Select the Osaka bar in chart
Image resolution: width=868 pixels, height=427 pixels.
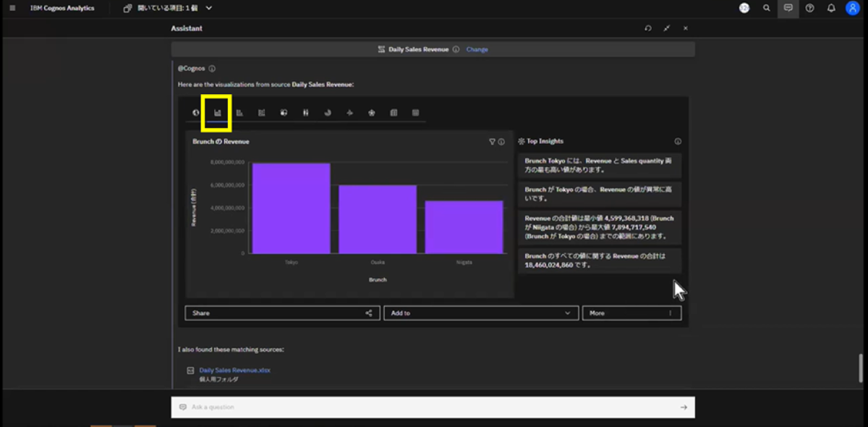(x=378, y=219)
